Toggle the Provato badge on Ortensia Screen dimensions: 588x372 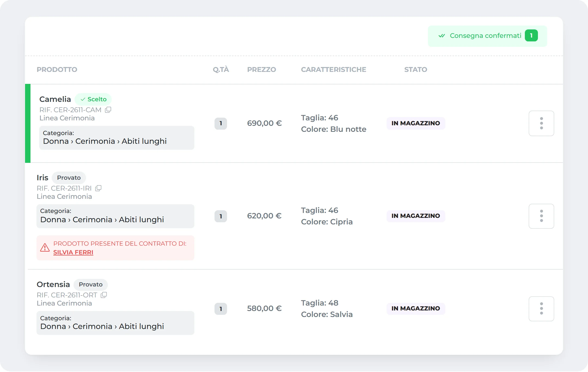pyautogui.click(x=91, y=284)
